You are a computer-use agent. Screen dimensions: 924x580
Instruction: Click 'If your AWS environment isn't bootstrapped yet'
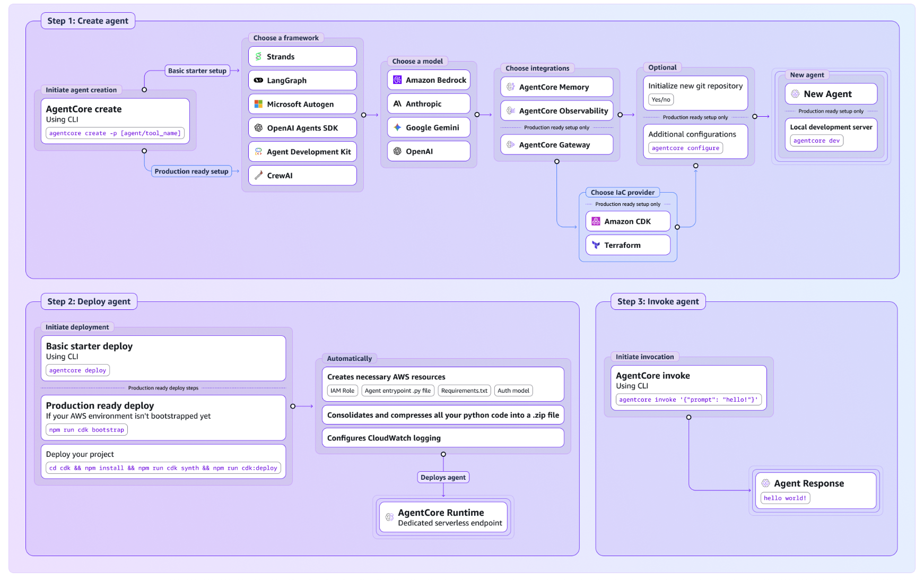pos(128,416)
